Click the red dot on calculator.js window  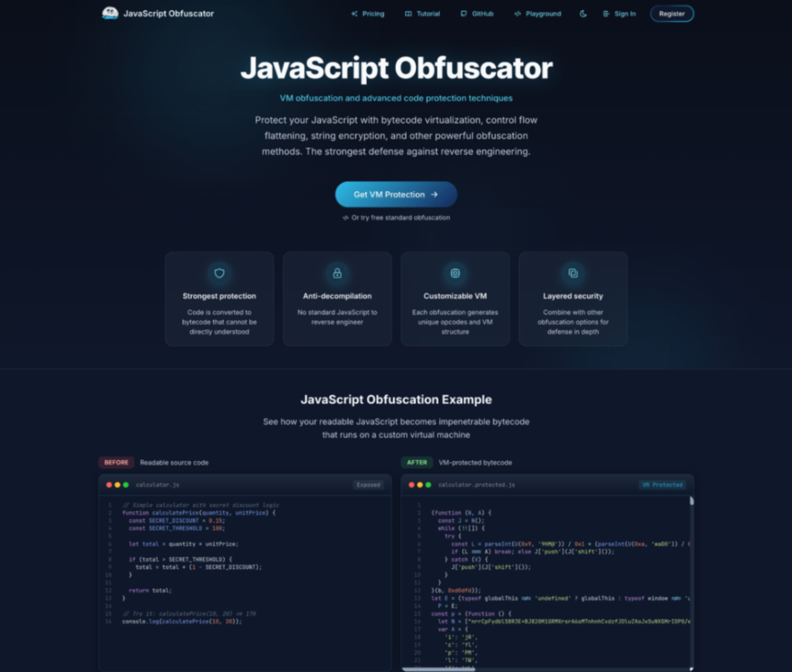pos(109,485)
